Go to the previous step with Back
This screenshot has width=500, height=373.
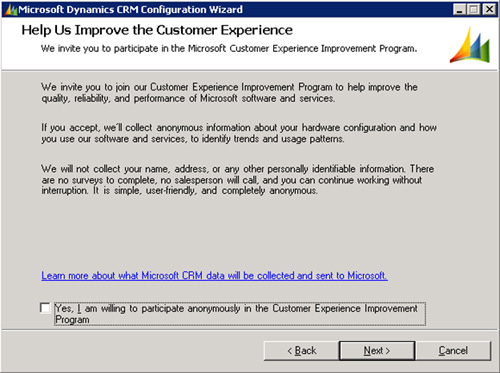(301, 351)
